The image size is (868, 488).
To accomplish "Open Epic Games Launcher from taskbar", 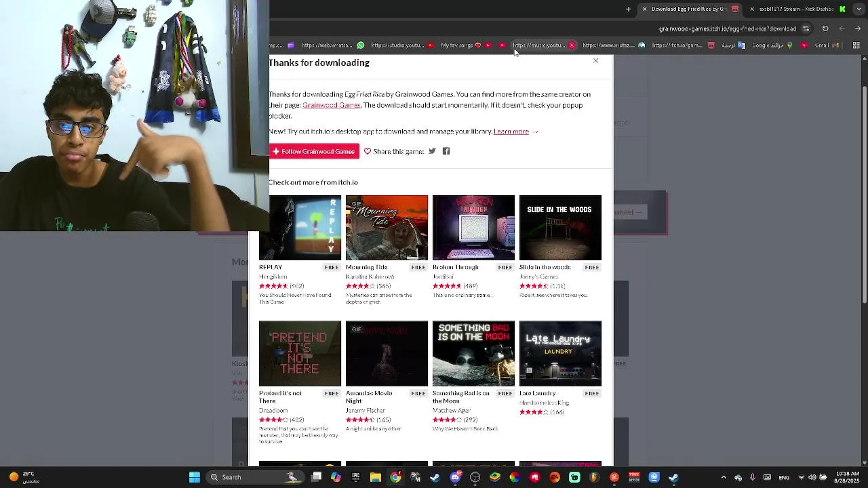I will (355, 477).
